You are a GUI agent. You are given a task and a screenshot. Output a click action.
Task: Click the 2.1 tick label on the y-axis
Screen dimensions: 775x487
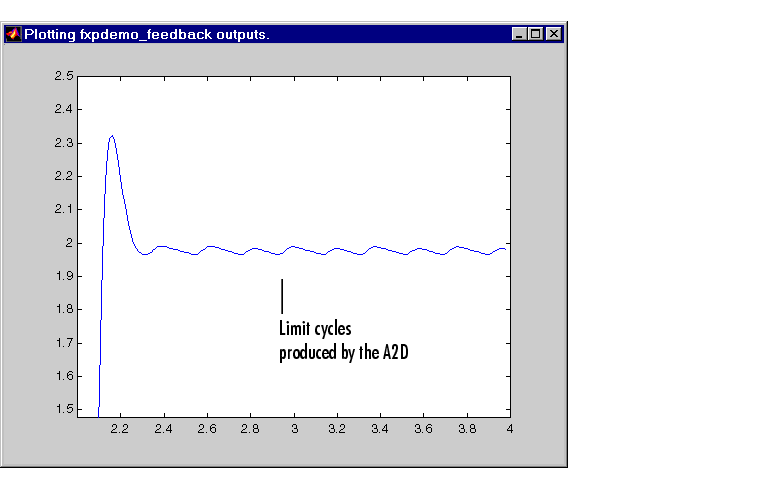click(x=64, y=209)
